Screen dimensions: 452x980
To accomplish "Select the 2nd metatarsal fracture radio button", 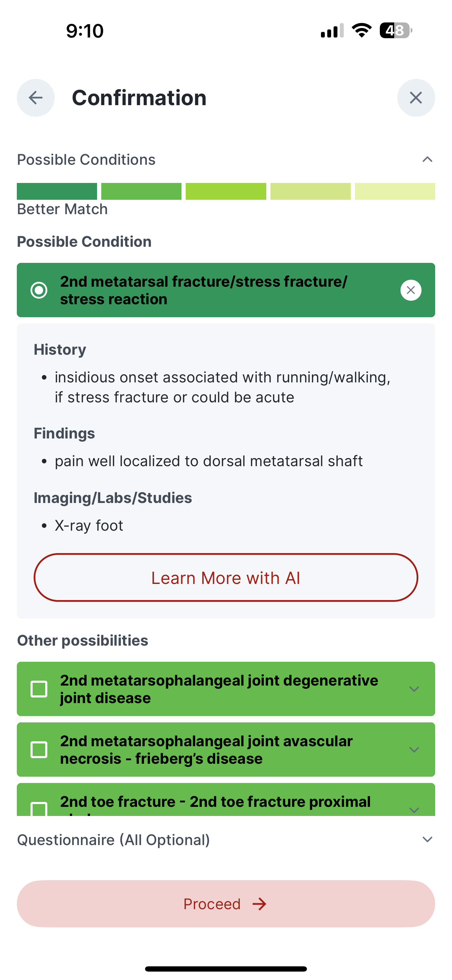I will point(40,290).
